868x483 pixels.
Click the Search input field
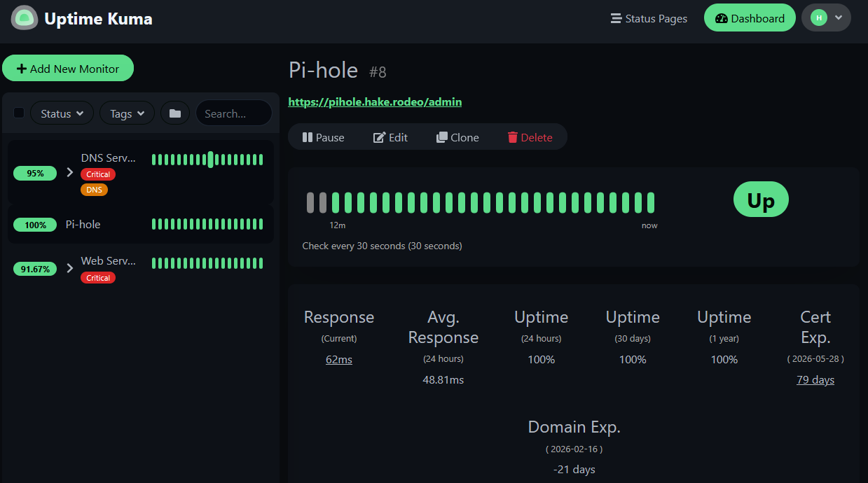[x=233, y=112]
